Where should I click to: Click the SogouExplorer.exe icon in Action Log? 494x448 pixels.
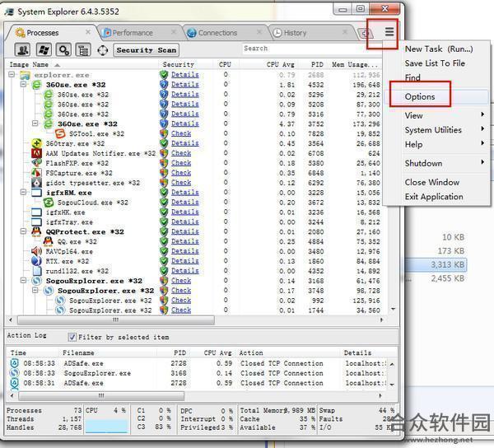point(15,373)
